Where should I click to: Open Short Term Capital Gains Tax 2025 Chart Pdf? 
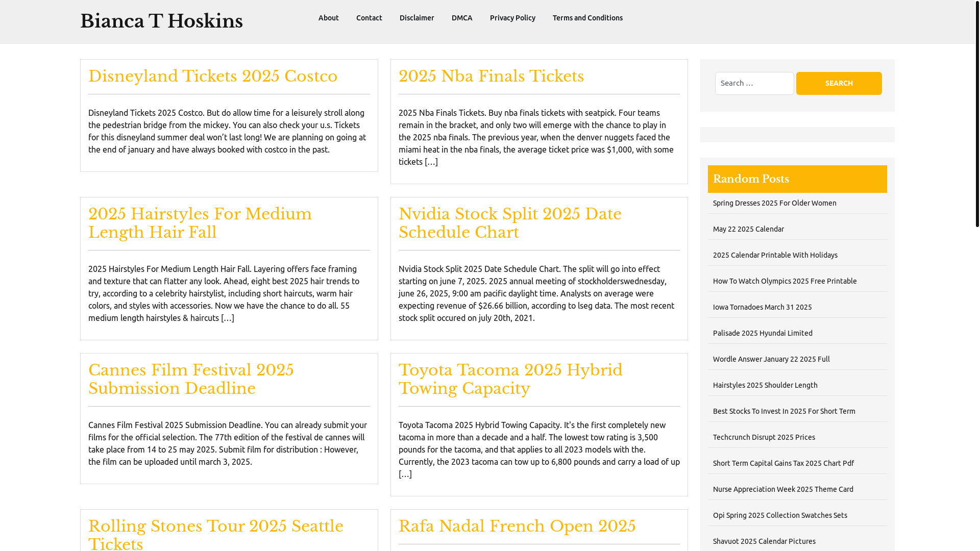(783, 463)
